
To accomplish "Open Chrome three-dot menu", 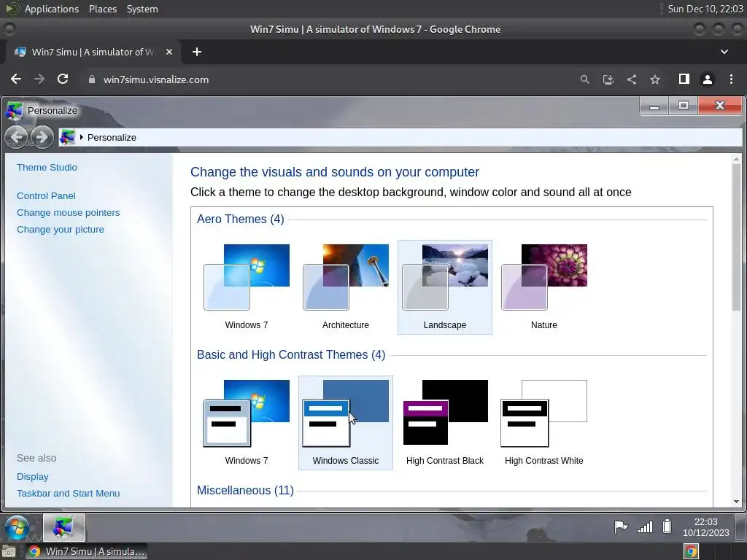I will click(731, 79).
